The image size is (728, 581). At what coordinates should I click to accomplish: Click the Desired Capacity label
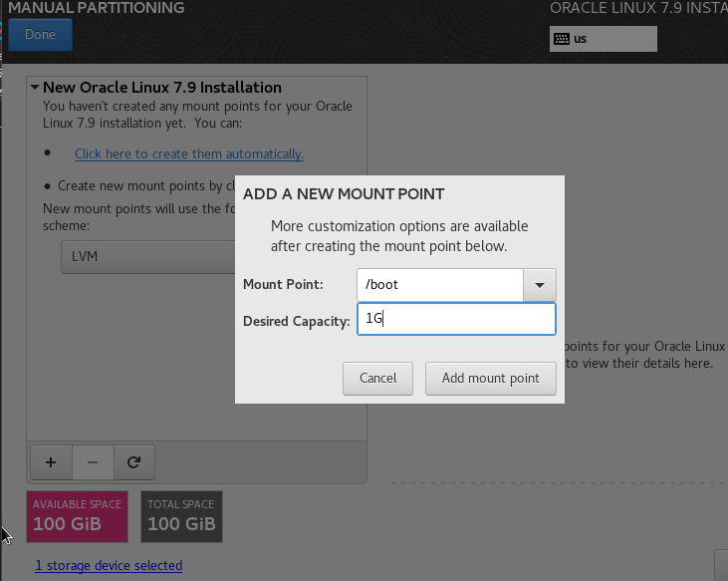pyautogui.click(x=296, y=320)
